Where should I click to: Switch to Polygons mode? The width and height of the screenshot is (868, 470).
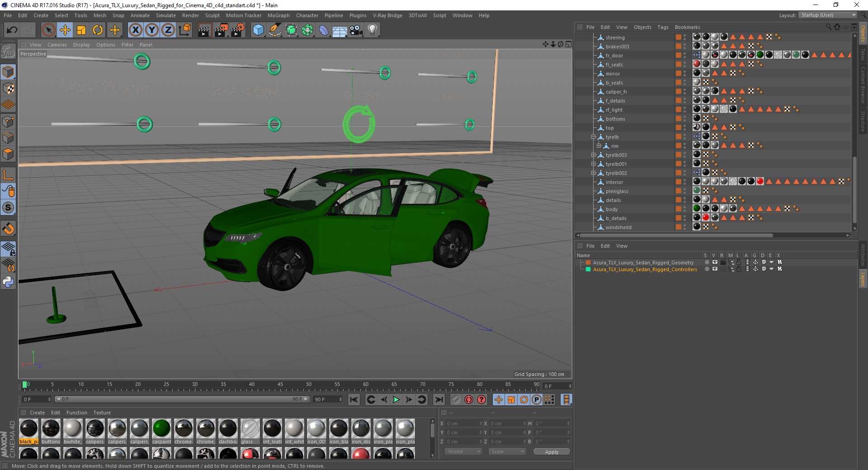8,154
